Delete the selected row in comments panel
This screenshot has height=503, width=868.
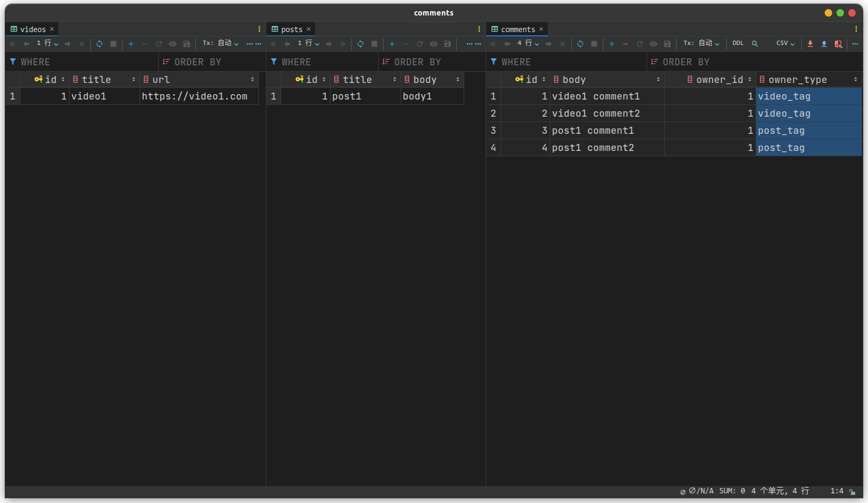point(626,44)
